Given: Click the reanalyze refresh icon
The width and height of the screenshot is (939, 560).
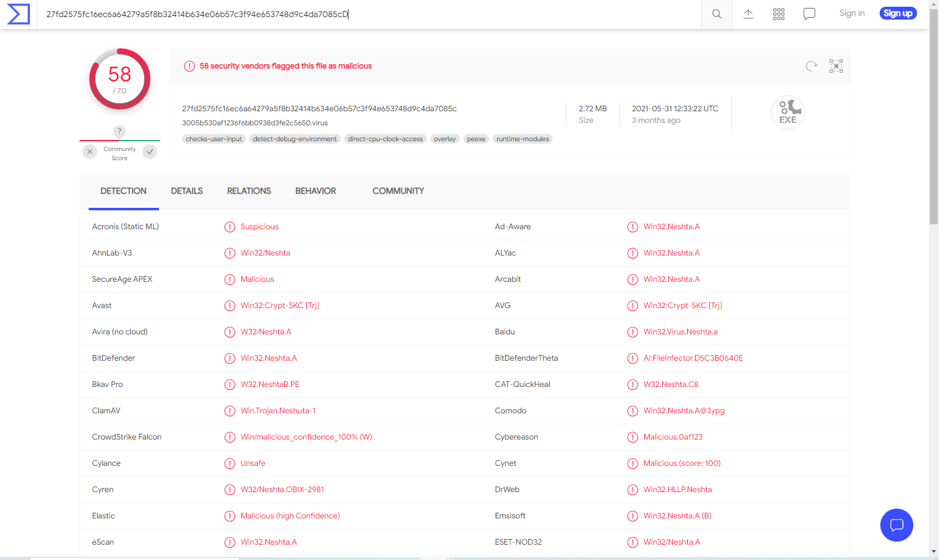Looking at the screenshot, I should point(811,66).
